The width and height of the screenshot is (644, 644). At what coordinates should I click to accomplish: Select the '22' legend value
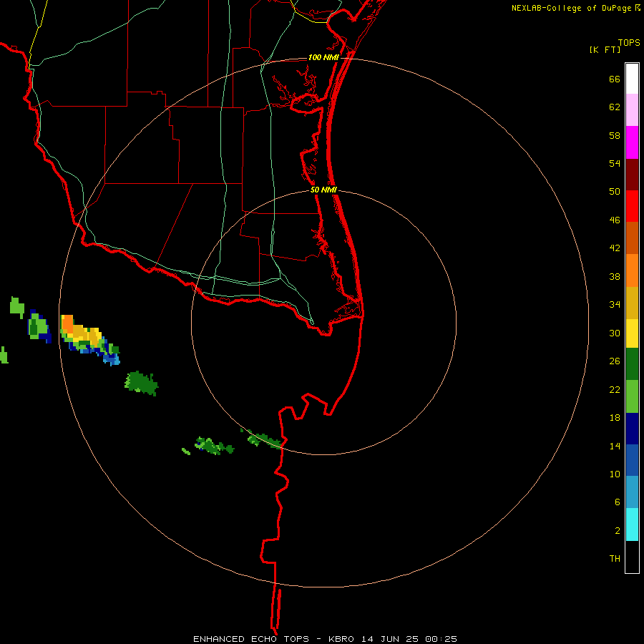tap(615, 389)
